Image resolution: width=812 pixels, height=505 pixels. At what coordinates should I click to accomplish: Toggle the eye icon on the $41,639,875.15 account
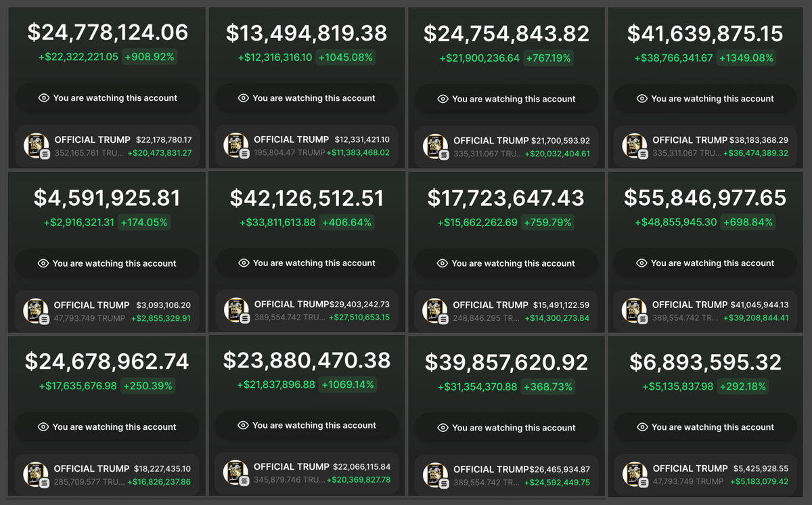(642, 99)
